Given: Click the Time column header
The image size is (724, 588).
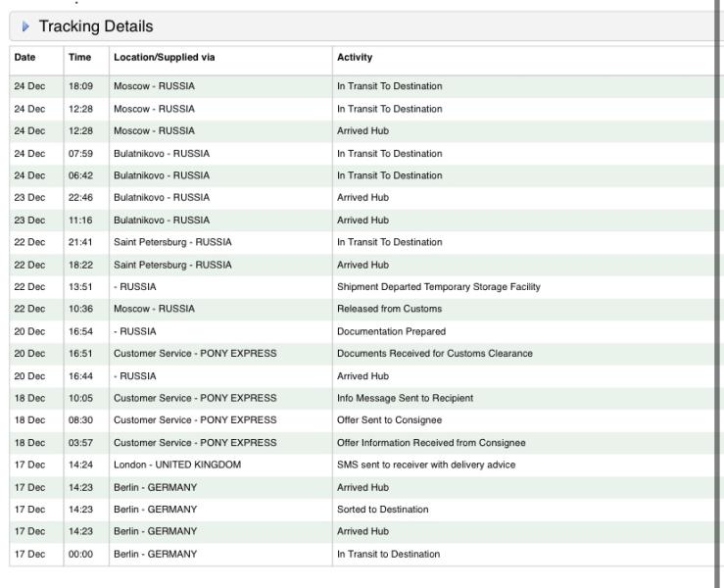Looking at the screenshot, I should point(79,57).
